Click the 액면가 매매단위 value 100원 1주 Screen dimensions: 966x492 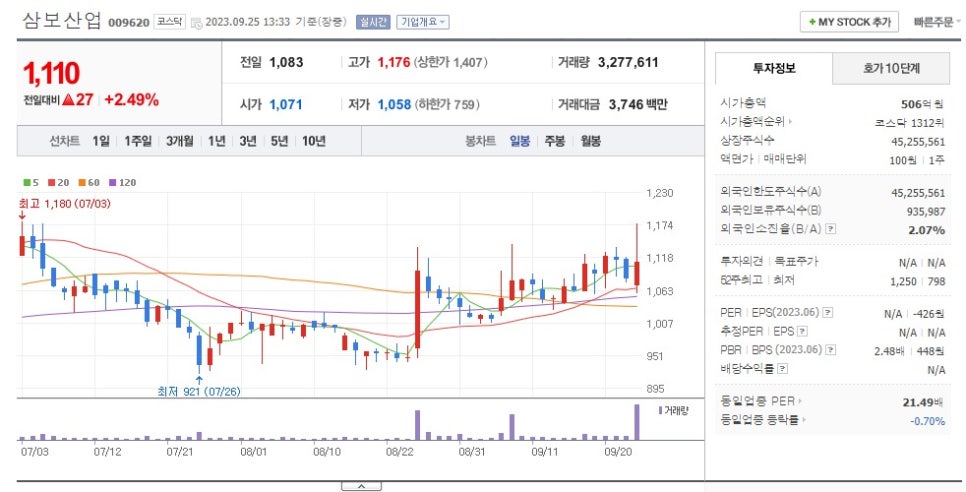917,160
